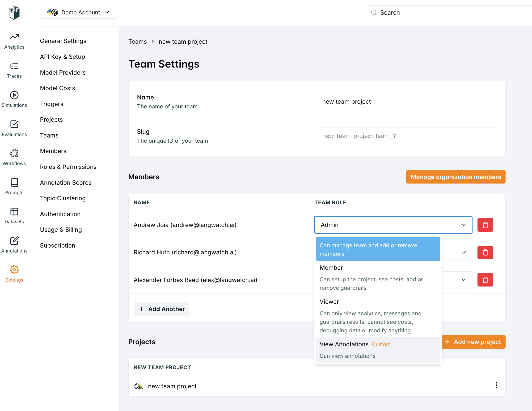The width and height of the screenshot is (532, 411).
Task: Go to Usage & Billing
Action: click(x=61, y=229)
